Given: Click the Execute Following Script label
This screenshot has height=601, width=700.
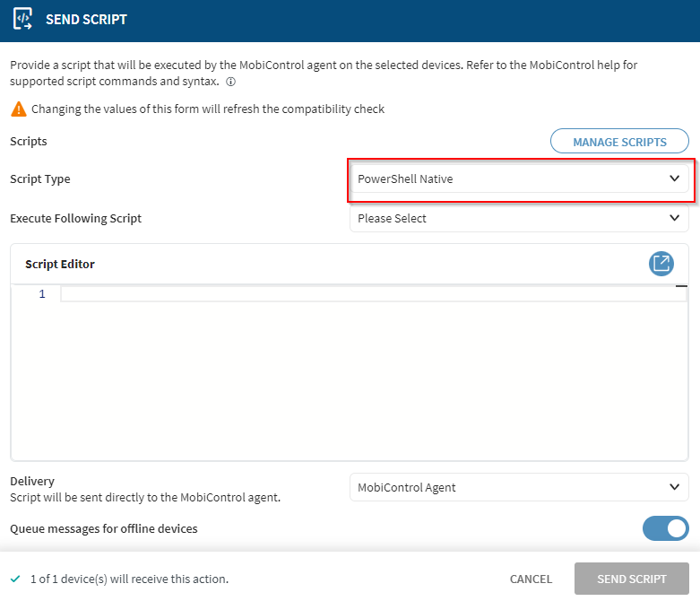Looking at the screenshot, I should point(76,218).
